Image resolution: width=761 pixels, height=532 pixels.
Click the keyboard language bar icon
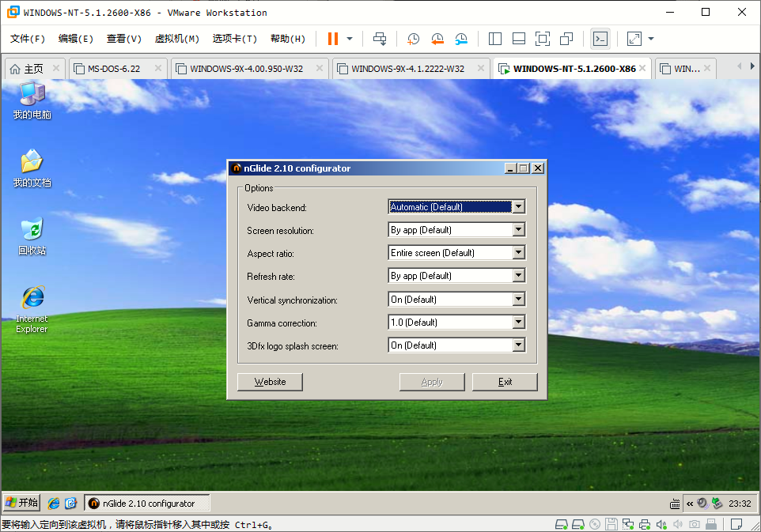pos(675,504)
